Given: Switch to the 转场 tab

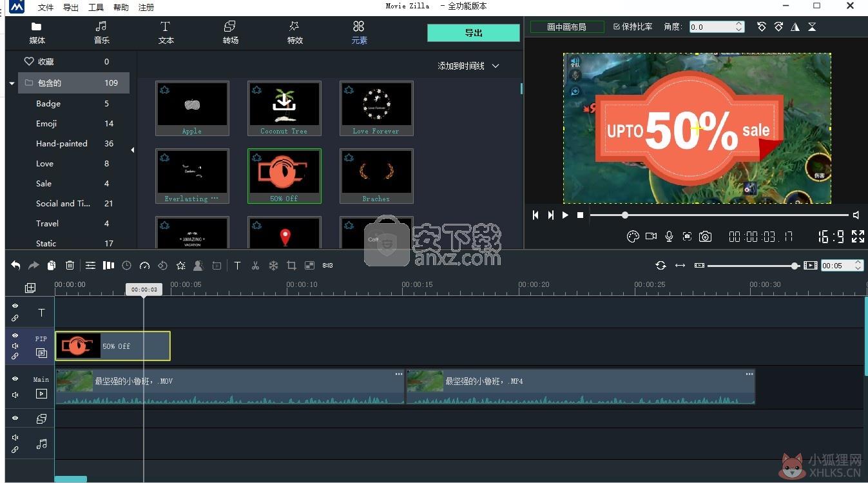Looking at the screenshot, I should click(230, 32).
